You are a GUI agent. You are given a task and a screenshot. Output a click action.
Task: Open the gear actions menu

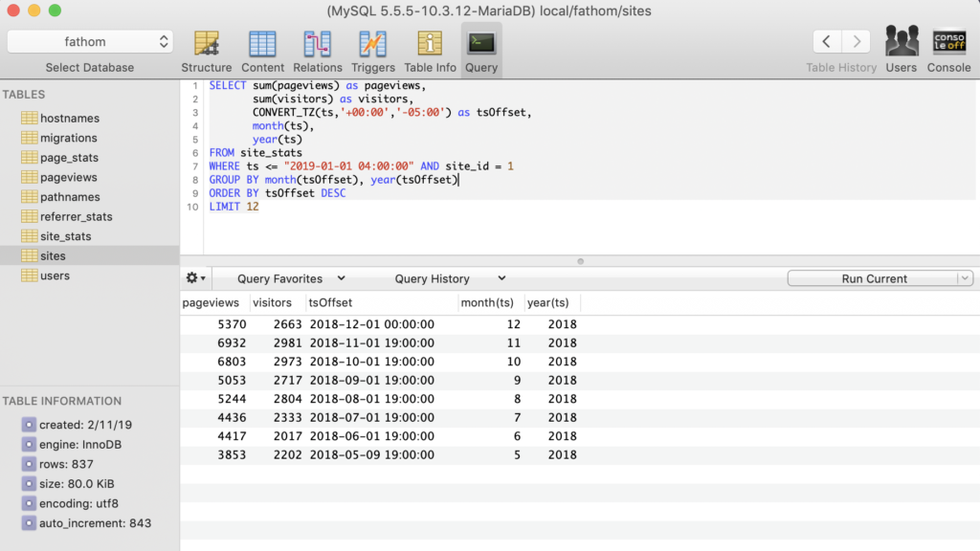pyautogui.click(x=195, y=278)
